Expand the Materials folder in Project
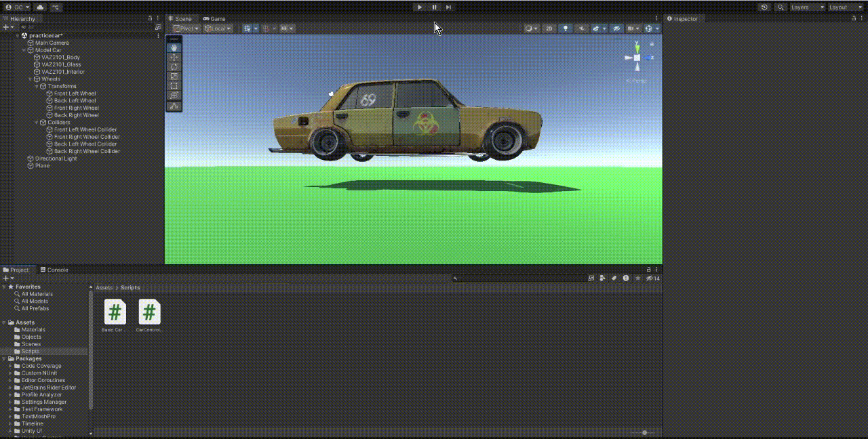Image resolution: width=868 pixels, height=439 pixels. (x=9, y=329)
